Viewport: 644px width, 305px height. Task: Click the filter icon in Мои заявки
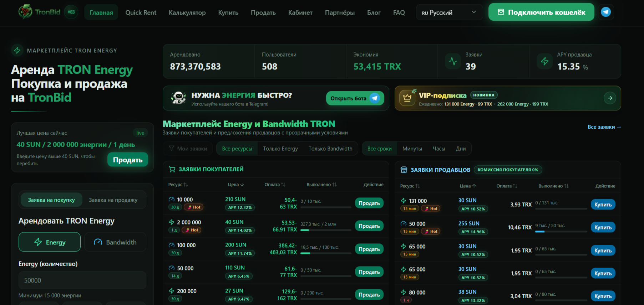tap(172, 149)
